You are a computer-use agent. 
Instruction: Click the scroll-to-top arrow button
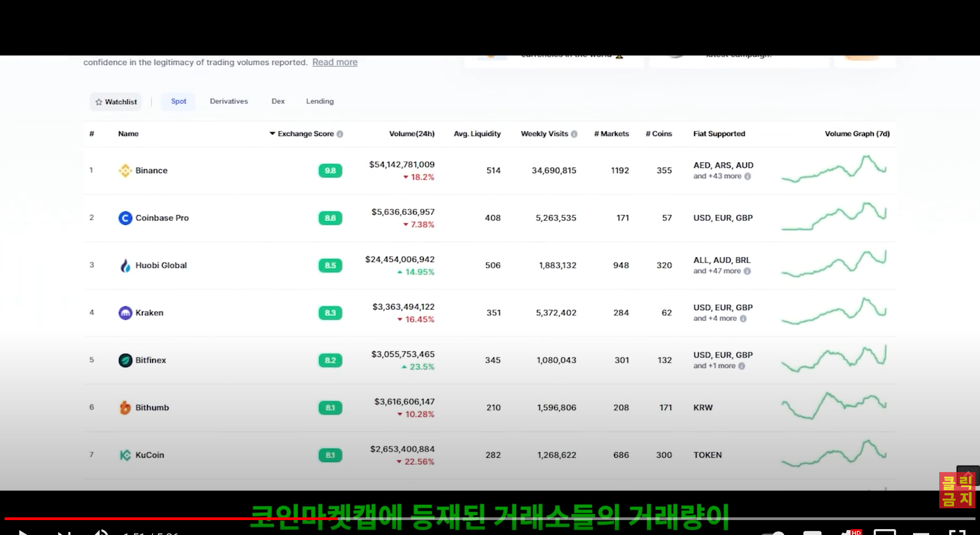pyautogui.click(x=968, y=475)
